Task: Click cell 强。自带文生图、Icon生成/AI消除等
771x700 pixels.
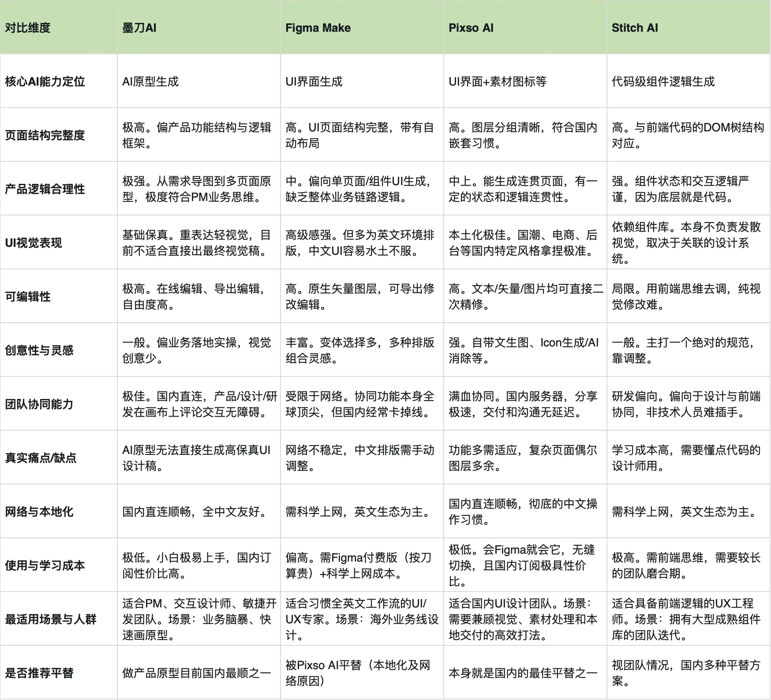Action: (525, 350)
